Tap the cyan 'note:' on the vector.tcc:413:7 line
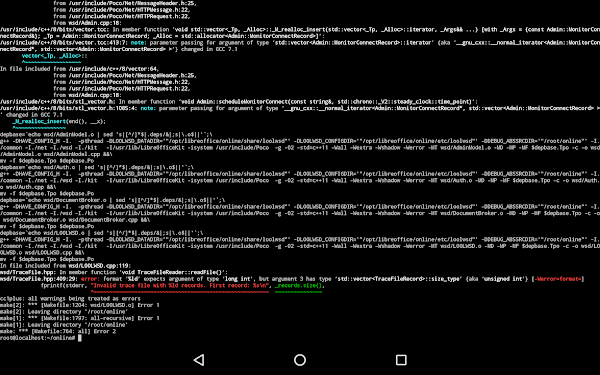600x375 pixels. click(139, 43)
